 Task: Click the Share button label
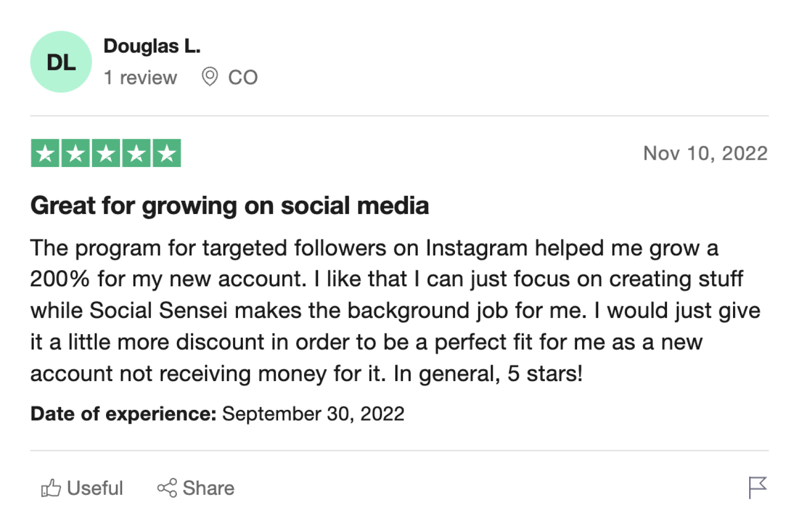(209, 488)
